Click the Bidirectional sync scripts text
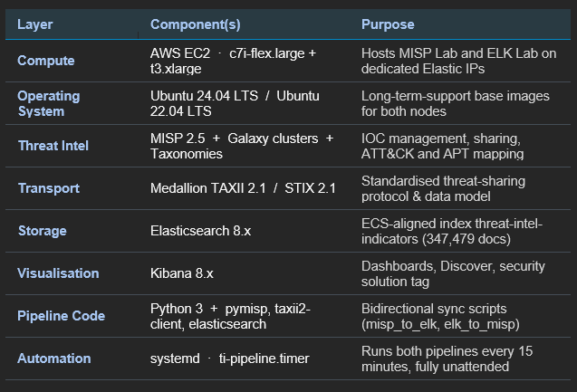577x392 pixels. tap(440, 316)
